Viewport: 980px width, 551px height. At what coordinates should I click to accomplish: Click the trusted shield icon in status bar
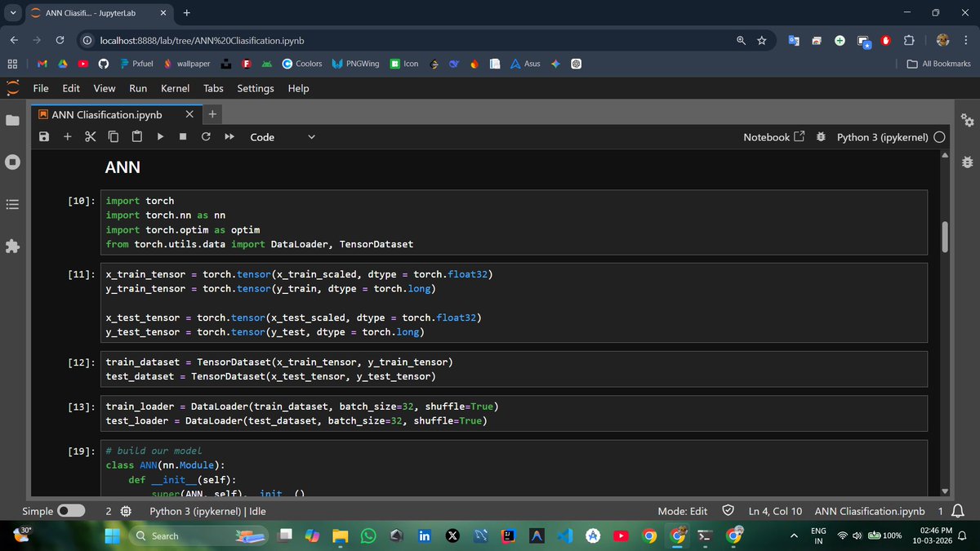click(x=728, y=511)
